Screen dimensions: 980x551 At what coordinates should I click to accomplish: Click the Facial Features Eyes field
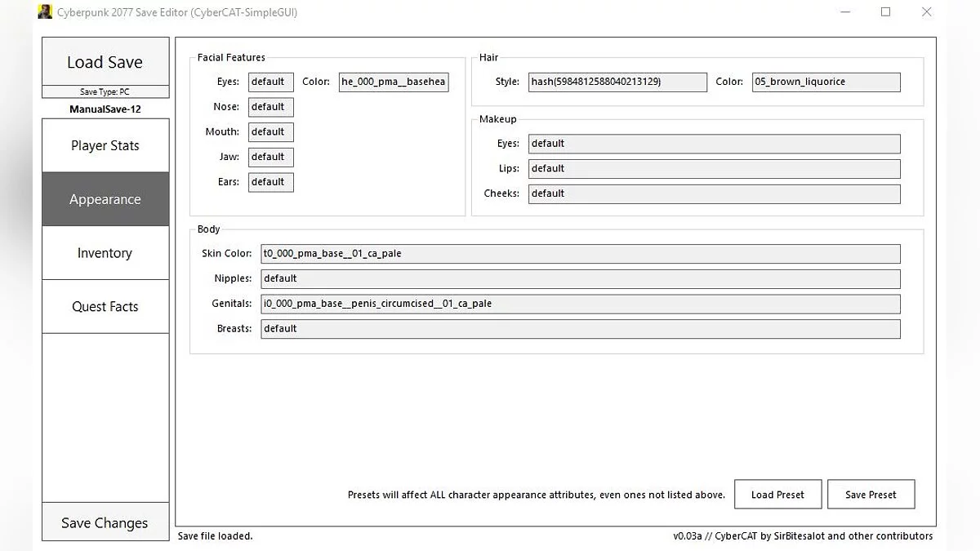pyautogui.click(x=270, y=82)
